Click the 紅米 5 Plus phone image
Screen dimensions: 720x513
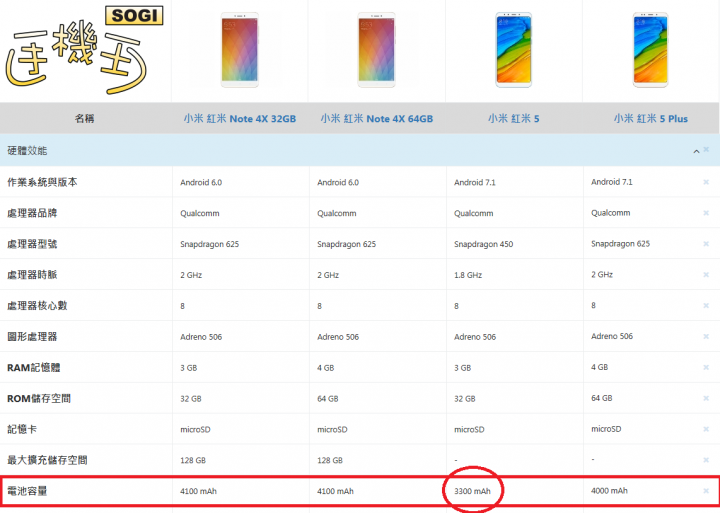point(651,50)
